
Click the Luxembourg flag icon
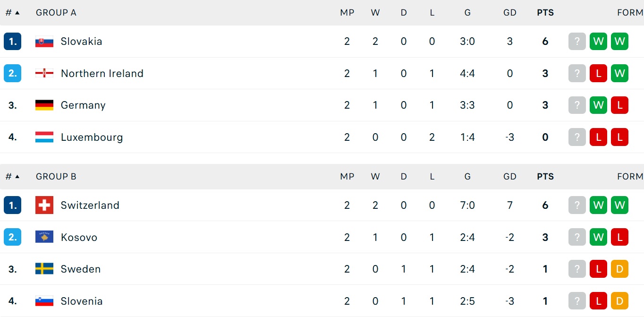pyautogui.click(x=44, y=137)
